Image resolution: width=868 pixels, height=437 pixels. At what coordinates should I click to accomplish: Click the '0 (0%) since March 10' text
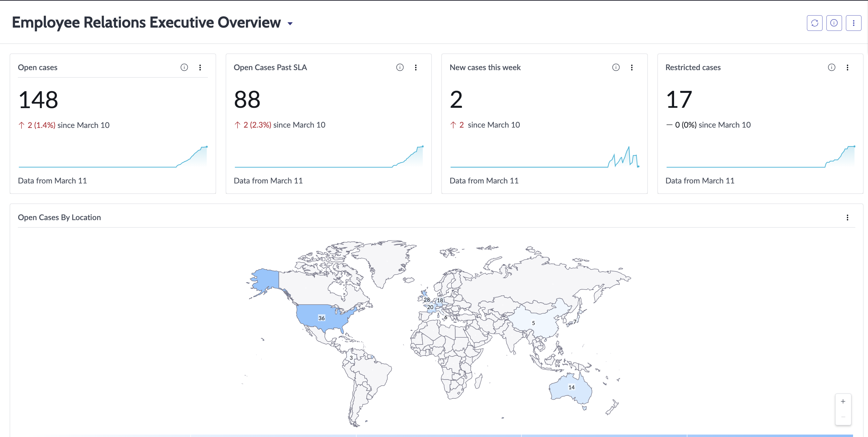tap(713, 125)
